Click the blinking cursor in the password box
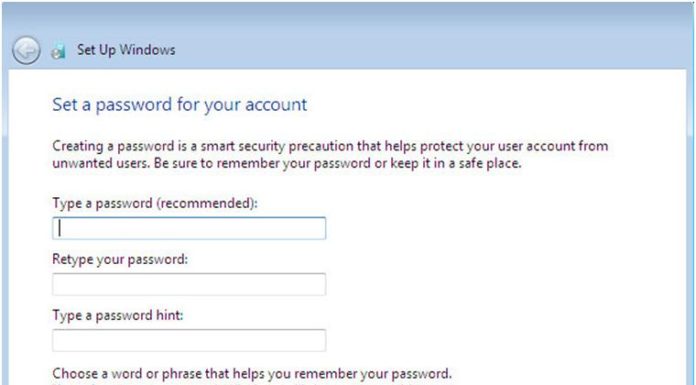The image size is (696, 385). click(60, 228)
